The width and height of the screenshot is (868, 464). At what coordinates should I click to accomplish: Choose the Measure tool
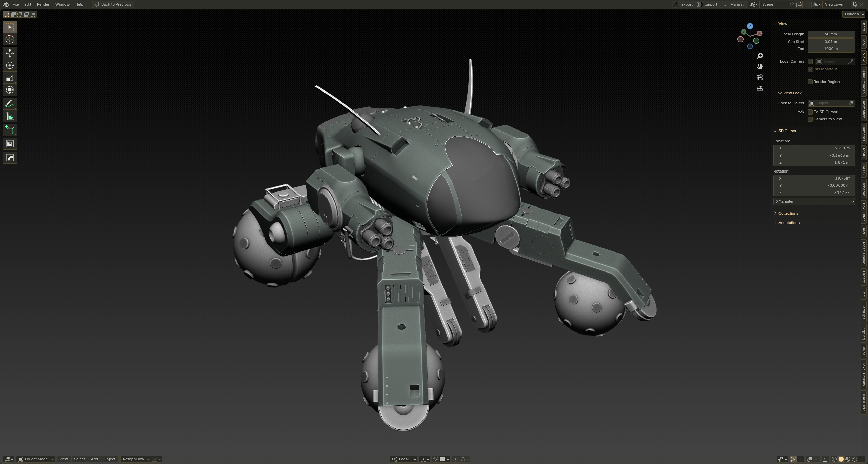(x=10, y=117)
